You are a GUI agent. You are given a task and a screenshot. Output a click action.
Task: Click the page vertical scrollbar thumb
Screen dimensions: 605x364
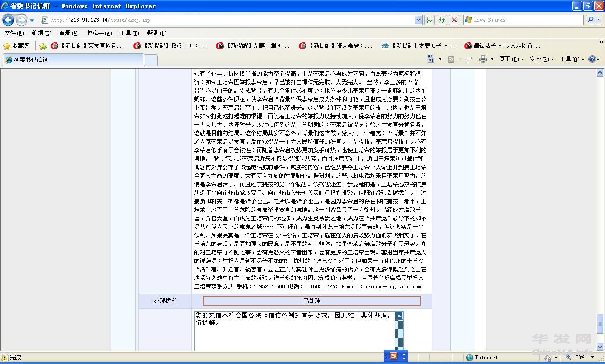(600, 324)
